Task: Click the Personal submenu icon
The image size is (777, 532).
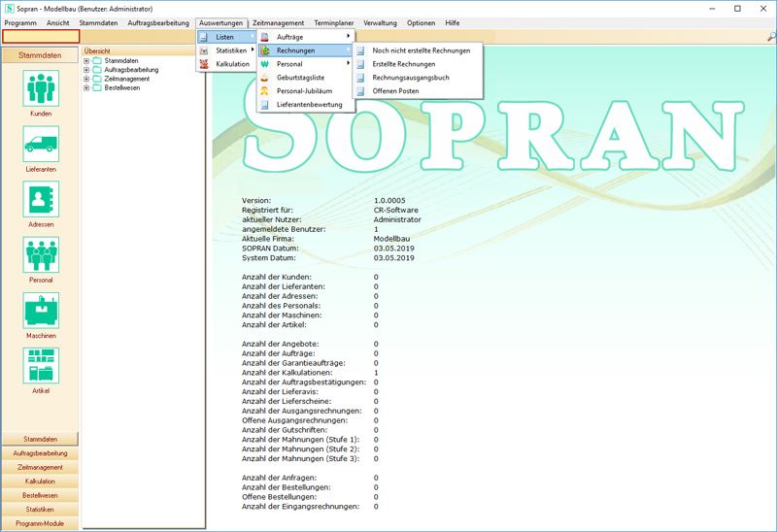Action: tap(264, 64)
